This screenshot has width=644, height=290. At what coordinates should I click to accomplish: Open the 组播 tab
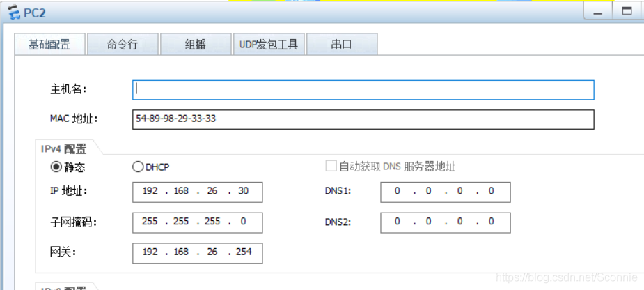tap(196, 45)
